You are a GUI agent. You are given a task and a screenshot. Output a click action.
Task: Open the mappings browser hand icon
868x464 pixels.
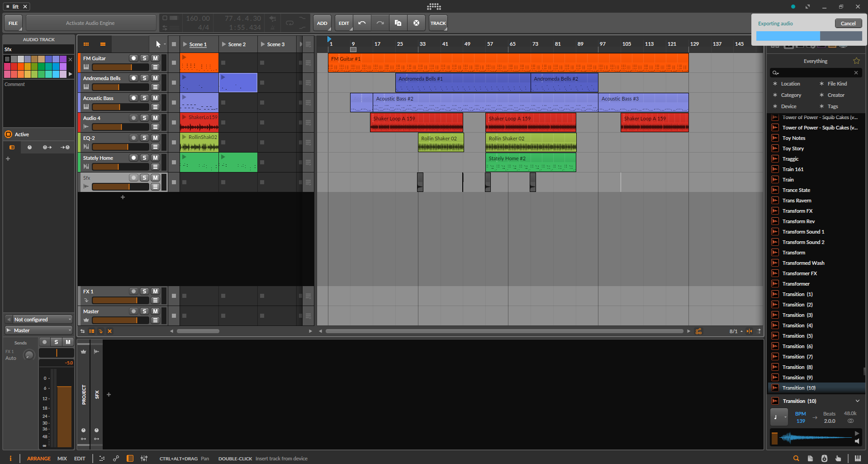tap(838, 459)
